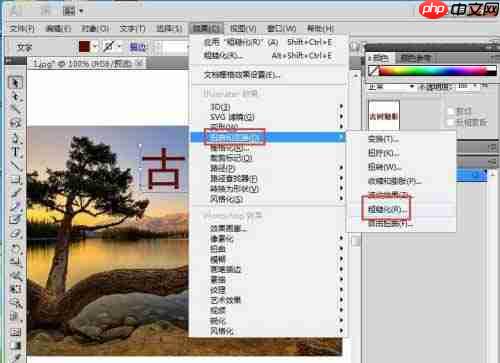Enable the 反相蒙版 checkbox
500x363 pixels.
[x=451, y=122]
